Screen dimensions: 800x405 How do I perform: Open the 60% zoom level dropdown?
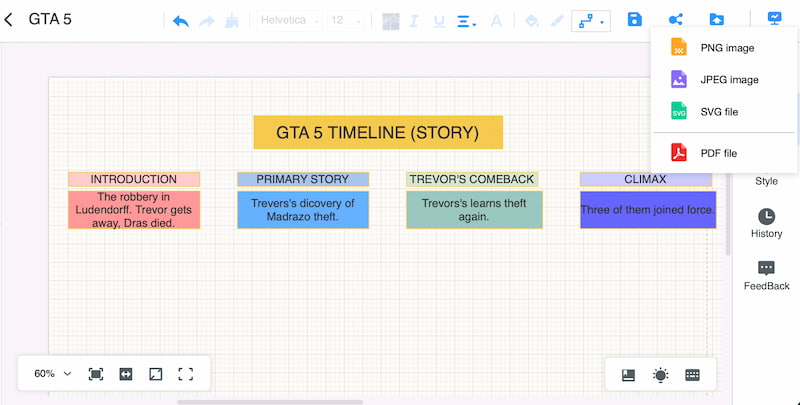(53, 374)
